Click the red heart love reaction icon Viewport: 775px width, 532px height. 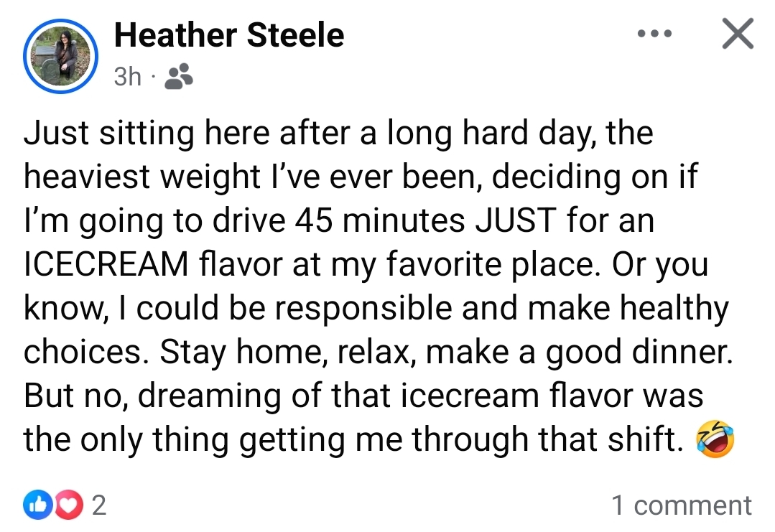pos(69,504)
